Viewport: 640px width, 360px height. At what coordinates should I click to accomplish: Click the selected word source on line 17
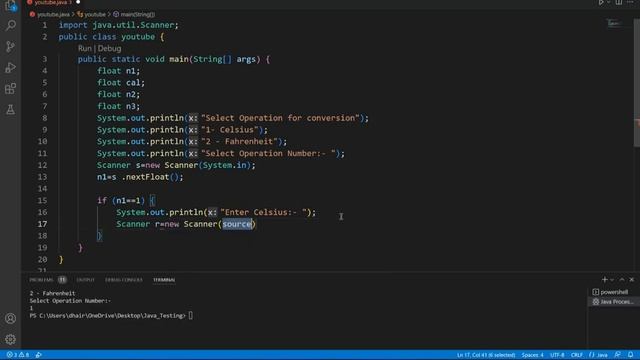(x=237, y=224)
